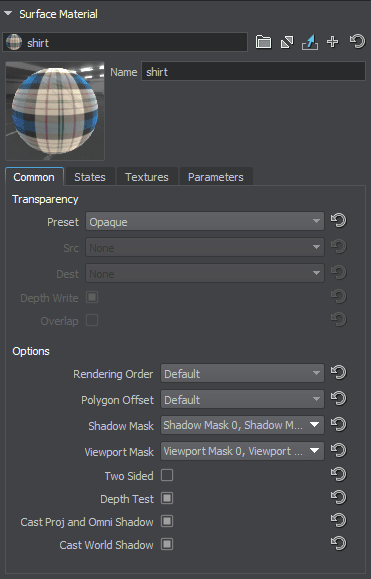Reset the Shadow Mask value

tap(338, 424)
